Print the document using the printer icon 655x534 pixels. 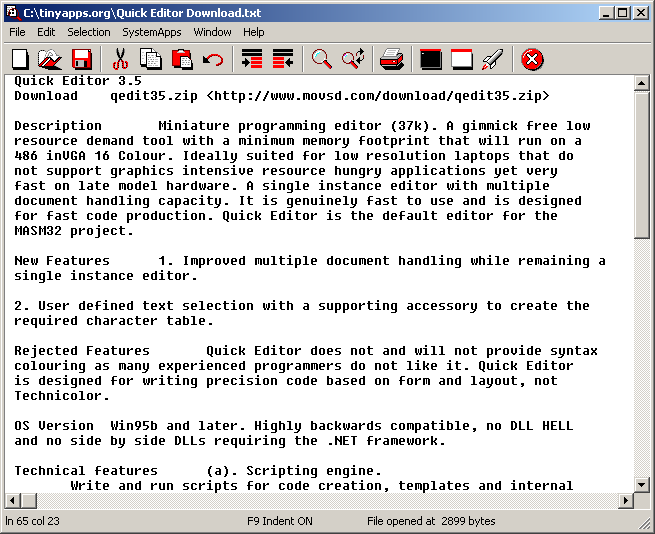[x=392, y=60]
